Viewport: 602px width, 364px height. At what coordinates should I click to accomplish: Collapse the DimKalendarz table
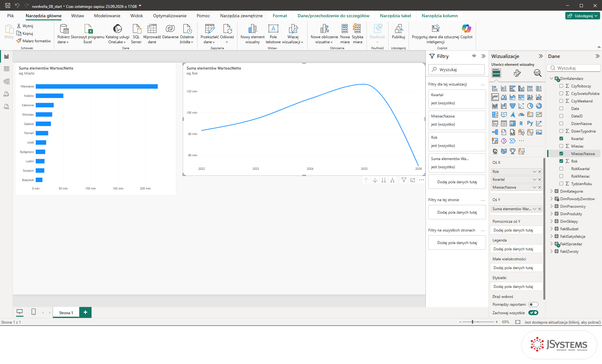click(552, 78)
